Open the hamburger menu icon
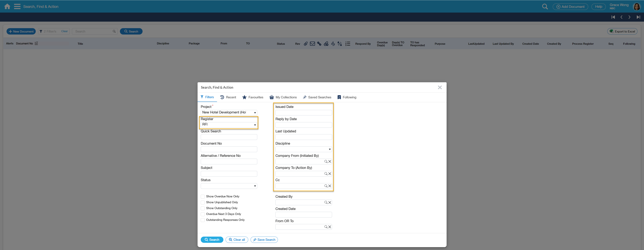The image size is (644, 250). click(x=17, y=7)
